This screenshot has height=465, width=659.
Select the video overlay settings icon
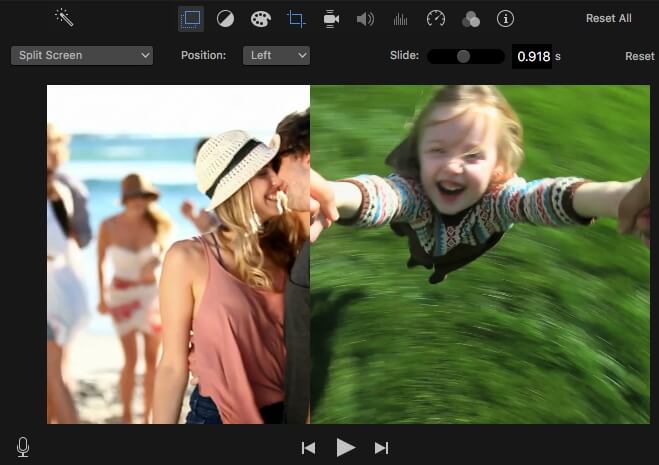point(190,18)
